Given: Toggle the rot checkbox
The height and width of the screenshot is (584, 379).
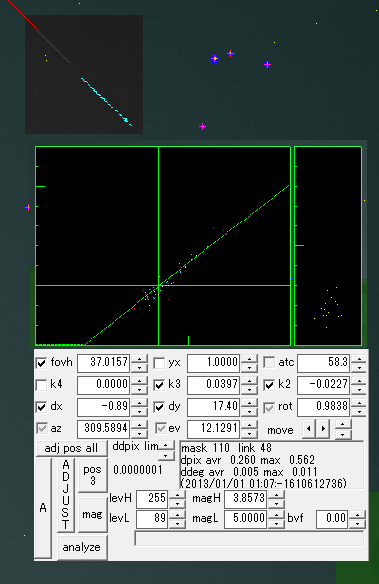Looking at the screenshot, I should tap(269, 407).
